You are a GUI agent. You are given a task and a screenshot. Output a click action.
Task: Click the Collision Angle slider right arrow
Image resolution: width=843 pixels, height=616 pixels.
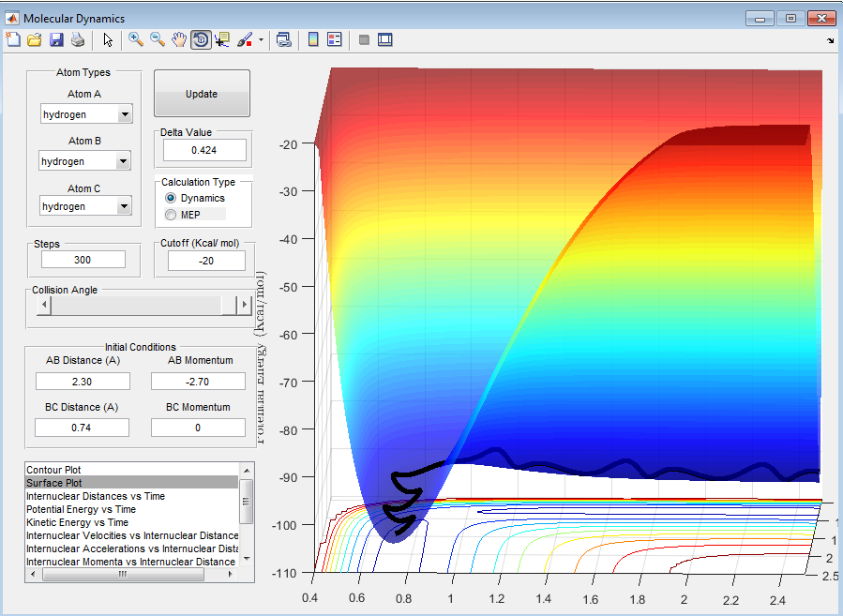[x=243, y=307]
